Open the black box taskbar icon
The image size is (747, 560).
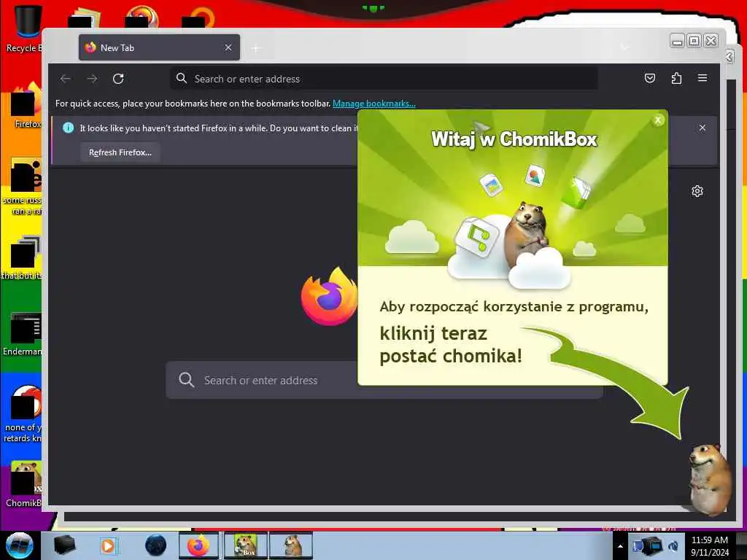(64, 545)
